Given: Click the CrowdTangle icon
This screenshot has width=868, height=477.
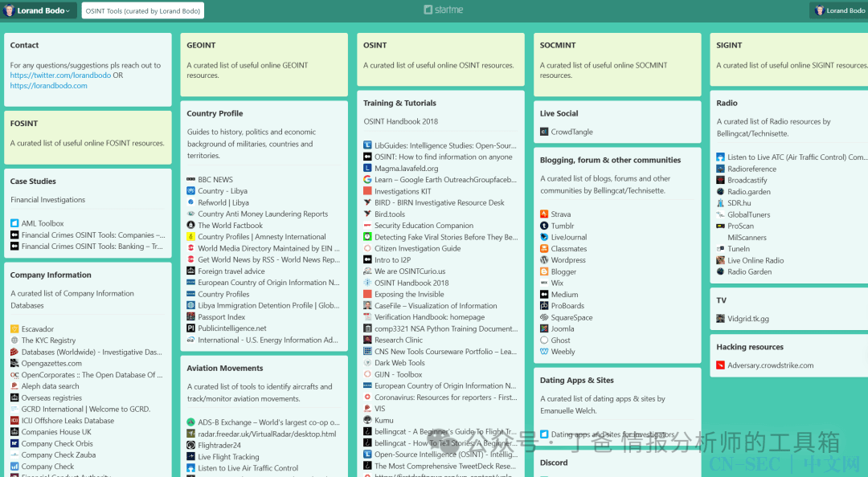Looking at the screenshot, I should 544,132.
